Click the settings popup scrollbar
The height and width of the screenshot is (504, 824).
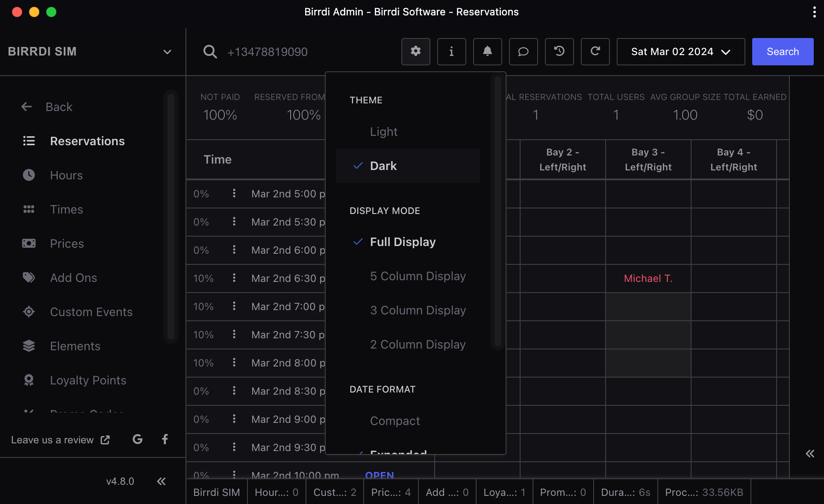tap(497, 211)
